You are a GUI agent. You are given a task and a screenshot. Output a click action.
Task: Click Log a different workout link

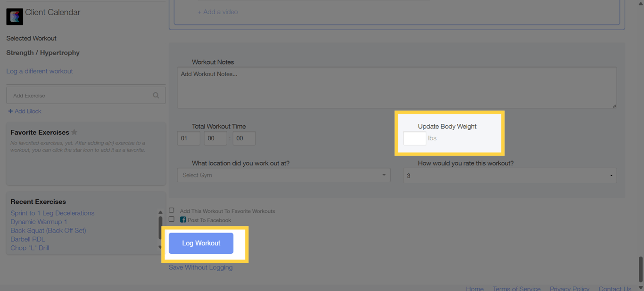point(40,71)
